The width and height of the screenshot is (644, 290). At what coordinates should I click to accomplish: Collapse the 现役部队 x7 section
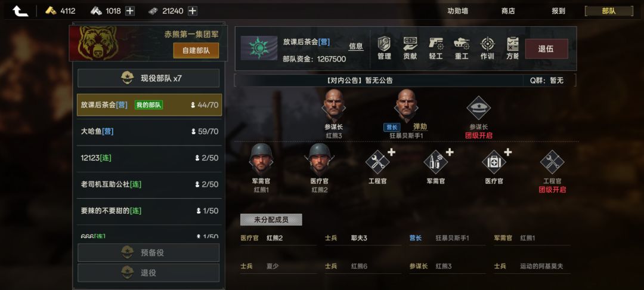[148, 78]
